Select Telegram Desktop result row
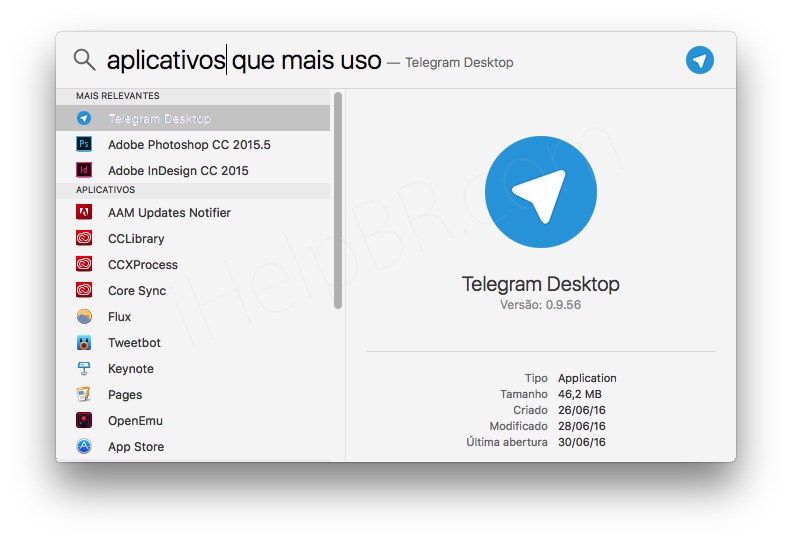792x542 pixels. tap(193, 118)
